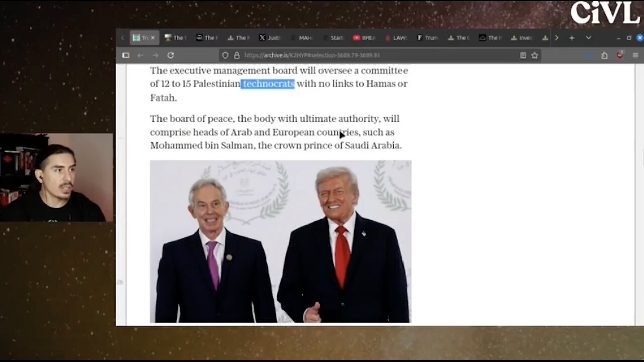
Task: Reload the current page
Action: click(x=171, y=55)
